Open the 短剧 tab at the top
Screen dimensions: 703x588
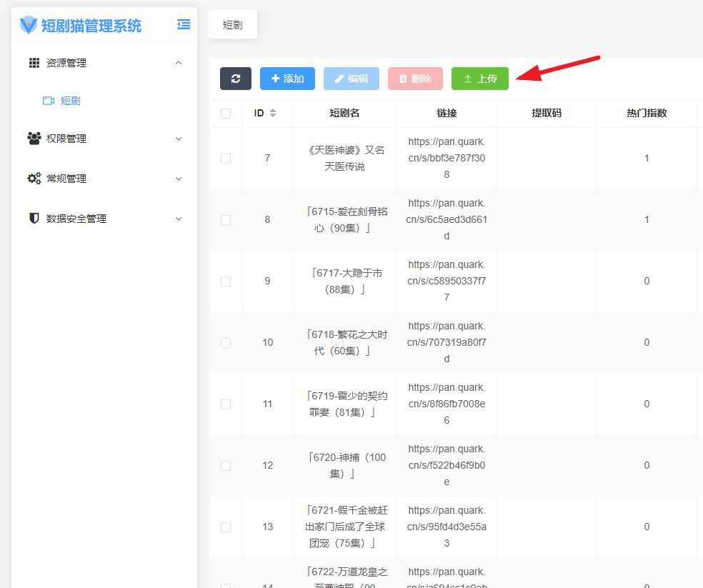click(233, 25)
